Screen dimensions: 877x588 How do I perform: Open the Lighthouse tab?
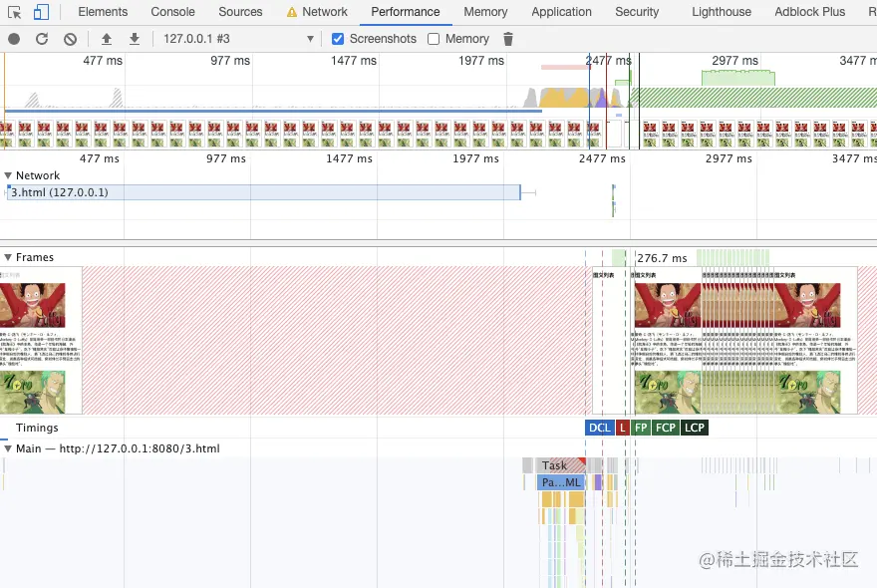[x=721, y=12]
